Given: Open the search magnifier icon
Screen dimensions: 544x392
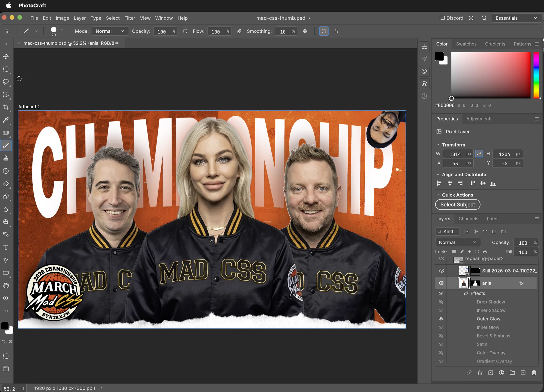Looking at the screenshot, I should coord(484,18).
